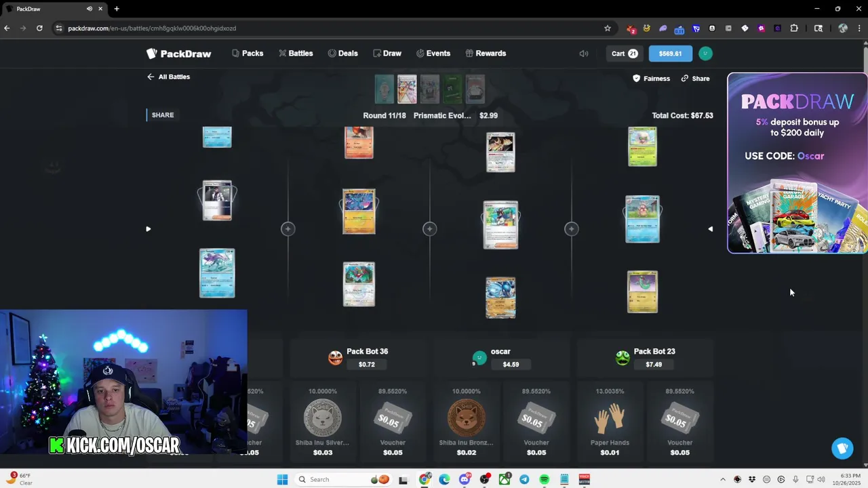
Task: Open the Cart with 21 items
Action: pos(625,54)
